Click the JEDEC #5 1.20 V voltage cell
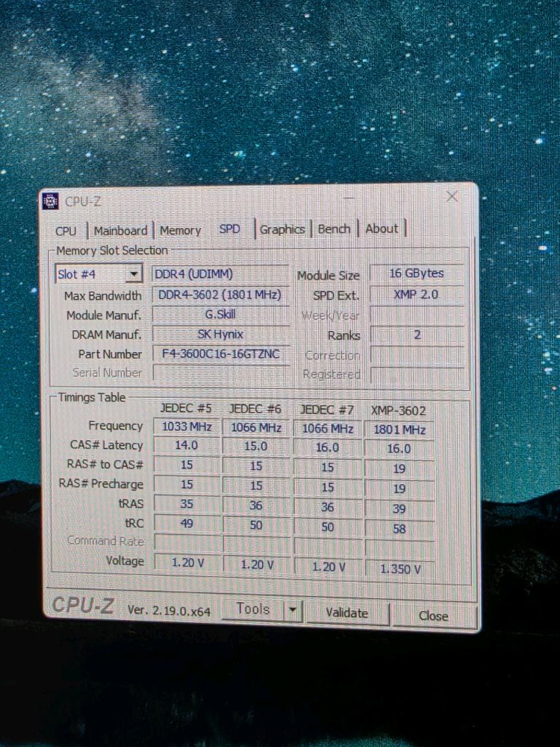The height and width of the screenshot is (747, 560). click(x=187, y=563)
